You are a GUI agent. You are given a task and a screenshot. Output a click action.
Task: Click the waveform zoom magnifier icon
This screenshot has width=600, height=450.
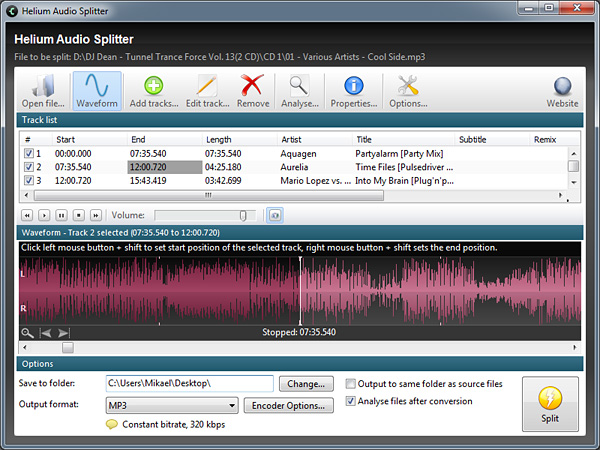27,333
